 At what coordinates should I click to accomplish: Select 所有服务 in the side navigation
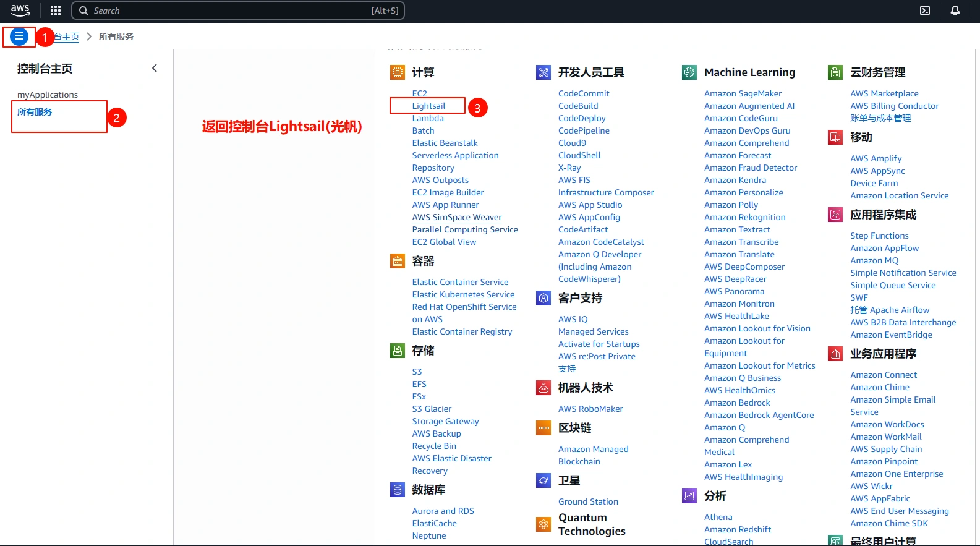point(35,112)
